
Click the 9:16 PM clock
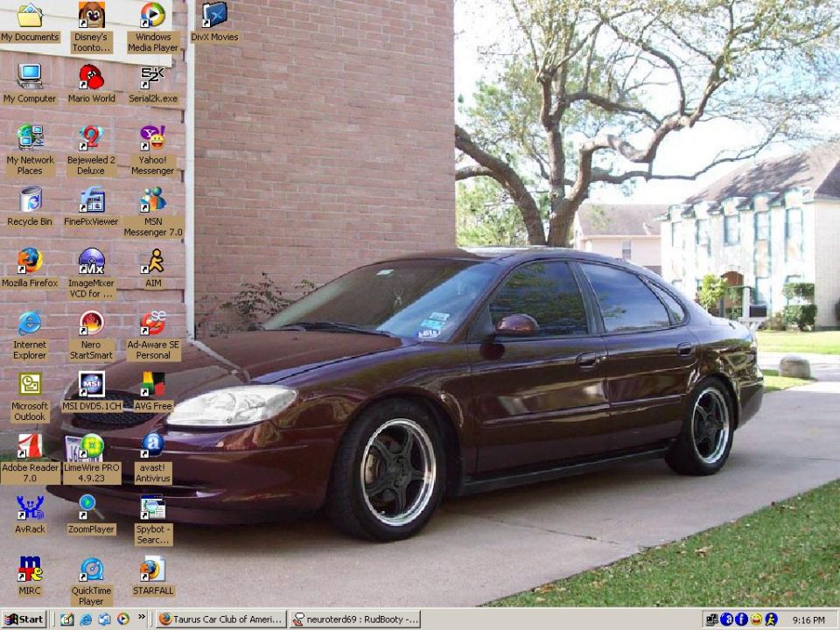[808, 619]
